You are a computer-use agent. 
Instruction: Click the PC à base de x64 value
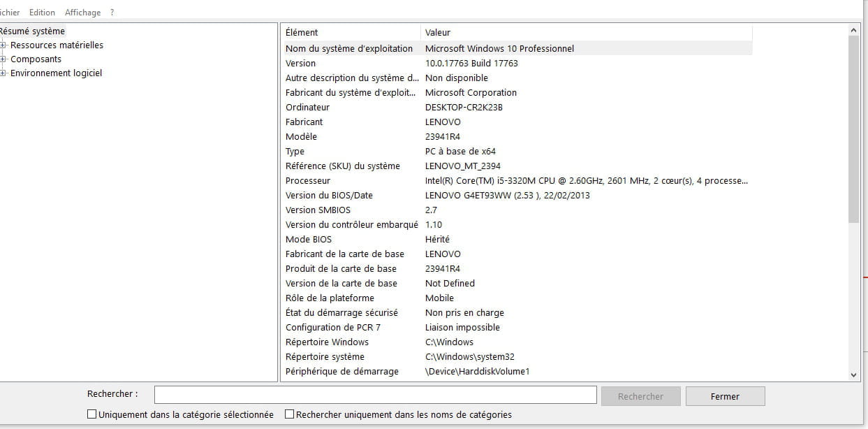tap(460, 151)
